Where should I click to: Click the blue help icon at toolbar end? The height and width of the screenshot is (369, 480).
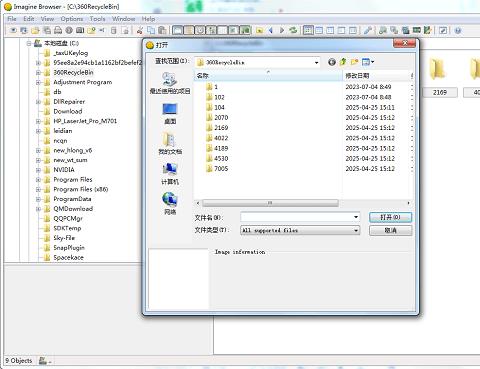coord(458,31)
